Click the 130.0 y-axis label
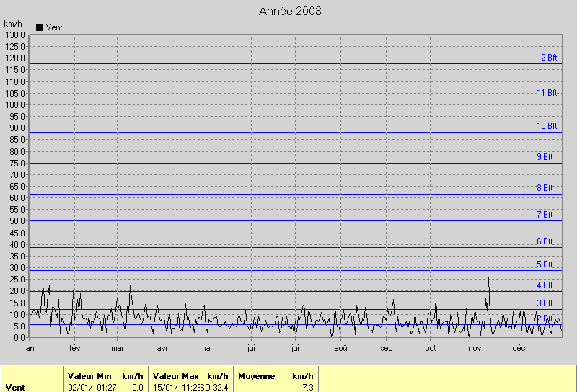Image resolution: width=577 pixels, height=392 pixels. point(16,35)
